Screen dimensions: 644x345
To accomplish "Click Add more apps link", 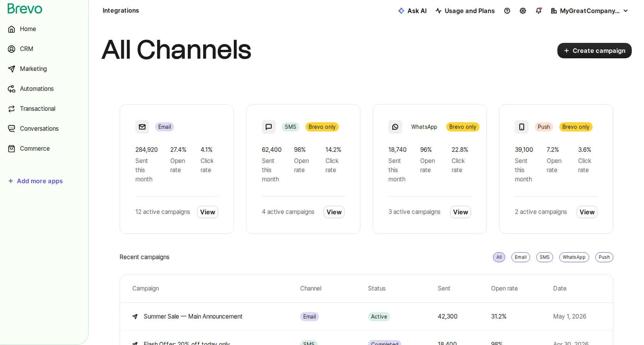I will pyautogui.click(x=36, y=181).
